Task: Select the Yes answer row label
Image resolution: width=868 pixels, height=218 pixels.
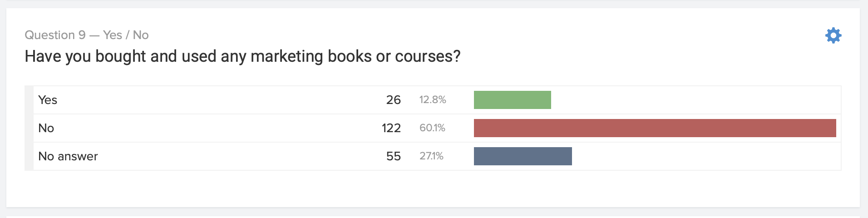Action: [48, 100]
